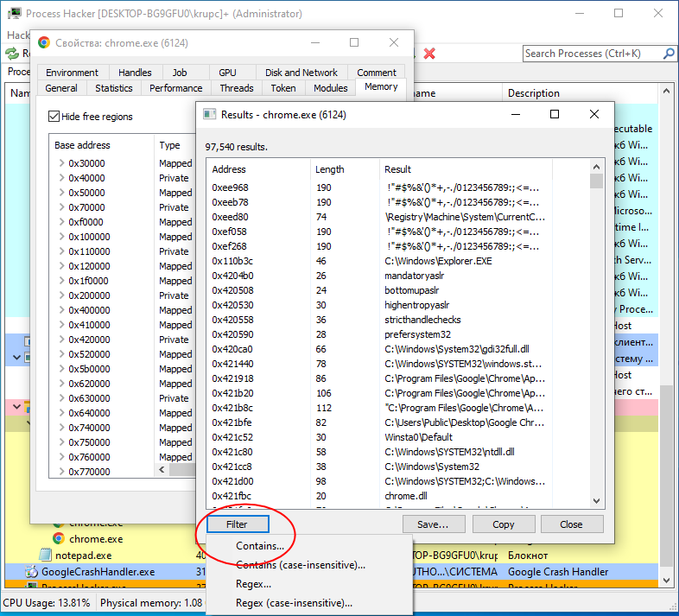
Task: Select result row prefersystem32
Action: click(397, 334)
